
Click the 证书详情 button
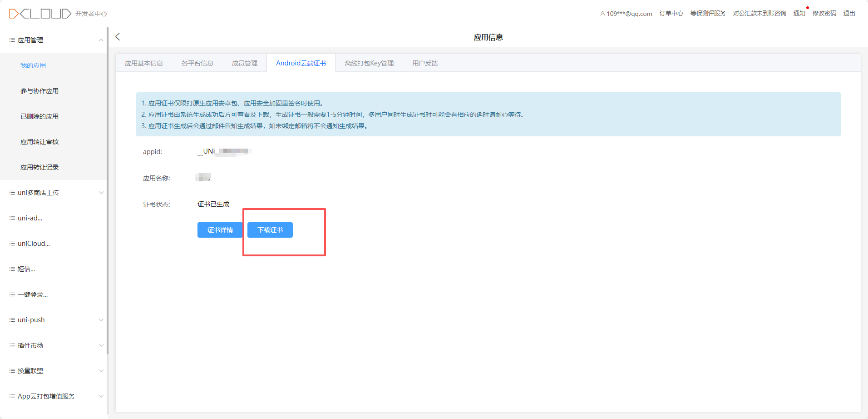(220, 230)
